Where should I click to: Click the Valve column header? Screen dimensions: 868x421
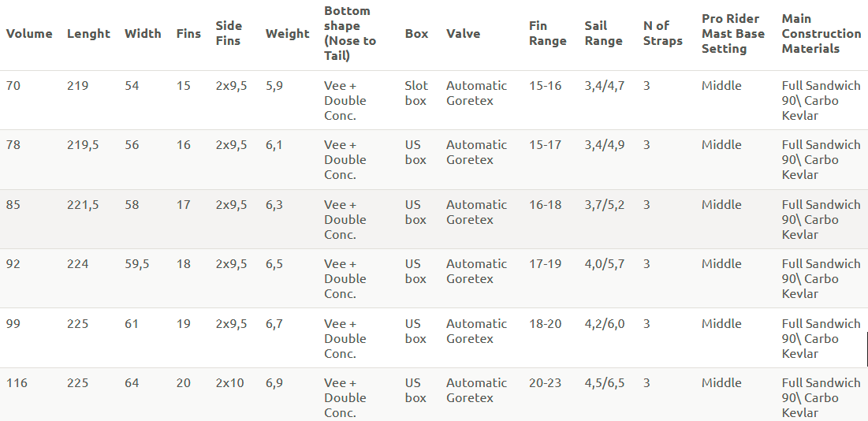click(x=463, y=34)
